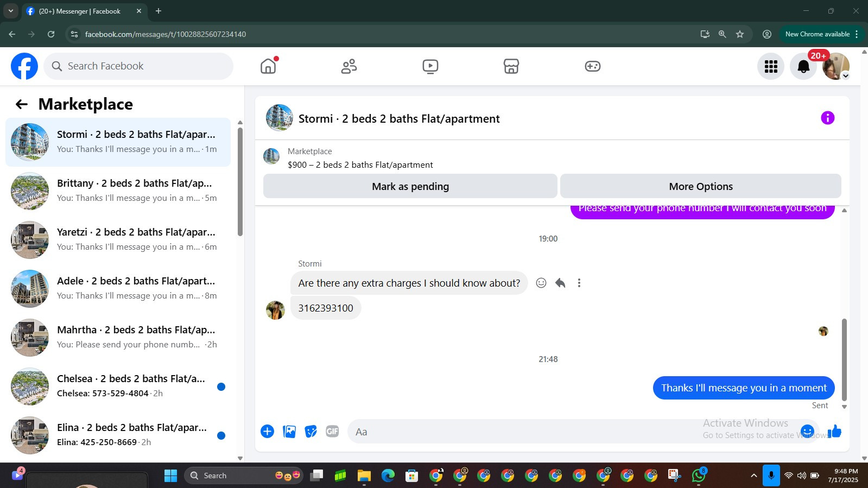The height and width of the screenshot is (488, 868).
Task: Click the conversation list scrollbar
Action: [240, 181]
